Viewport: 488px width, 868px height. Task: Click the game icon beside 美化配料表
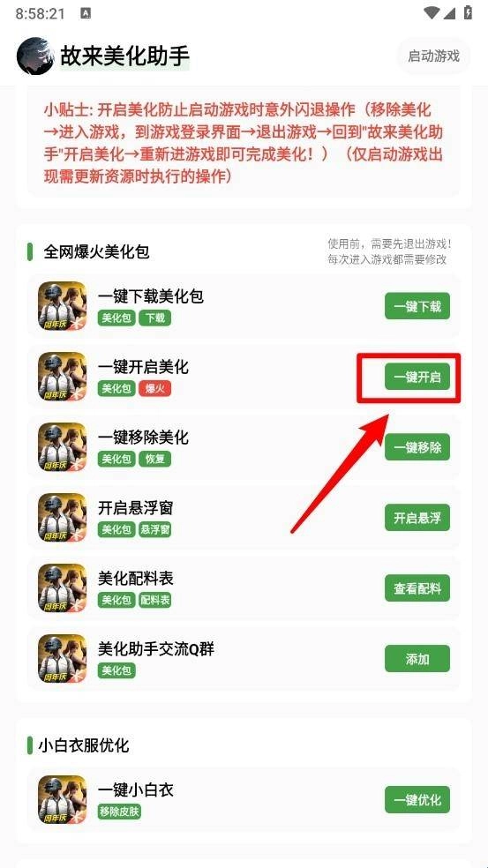coord(62,587)
